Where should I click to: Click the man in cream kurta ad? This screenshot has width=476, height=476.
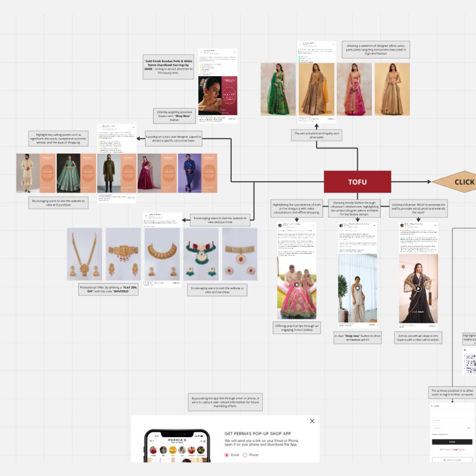click(28, 173)
